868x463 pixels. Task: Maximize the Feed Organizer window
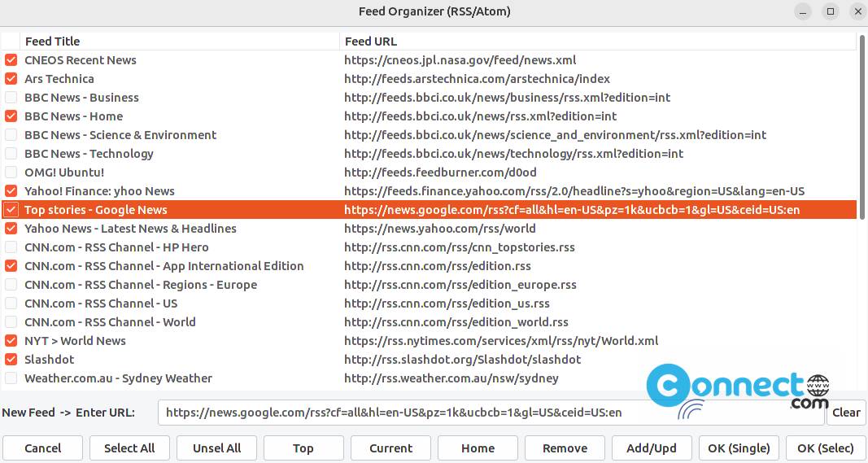831,11
